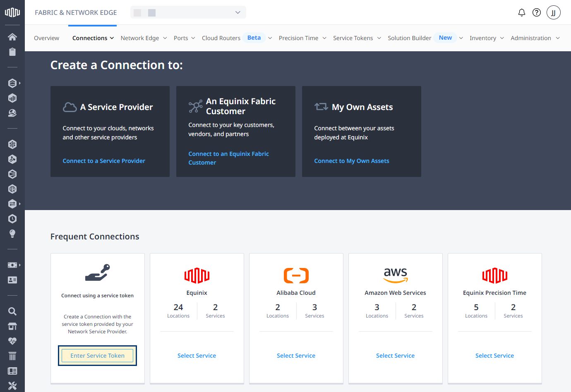Click the Equinix Precision Time logo

tap(495, 275)
